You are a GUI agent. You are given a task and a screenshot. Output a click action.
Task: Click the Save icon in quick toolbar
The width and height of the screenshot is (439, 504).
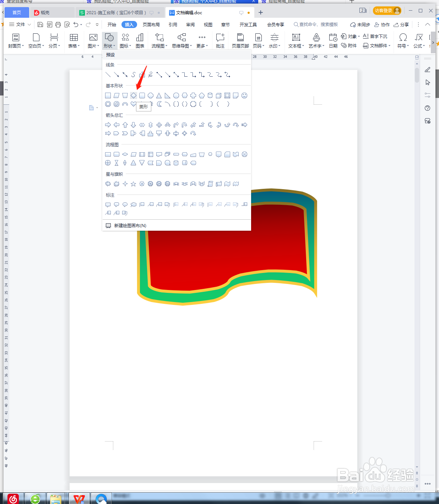(40, 24)
